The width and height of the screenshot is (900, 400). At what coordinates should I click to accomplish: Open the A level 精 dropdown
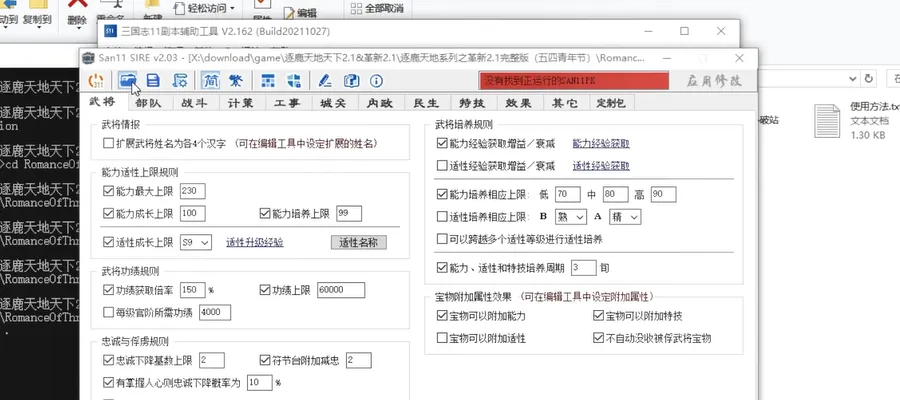pyautogui.click(x=625, y=217)
